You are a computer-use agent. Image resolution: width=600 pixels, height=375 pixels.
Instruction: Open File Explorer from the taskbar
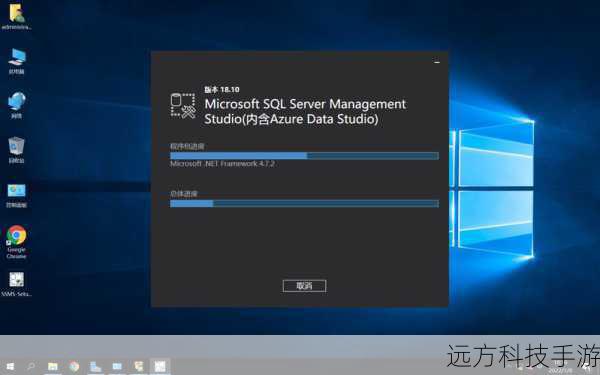[x=52, y=367]
